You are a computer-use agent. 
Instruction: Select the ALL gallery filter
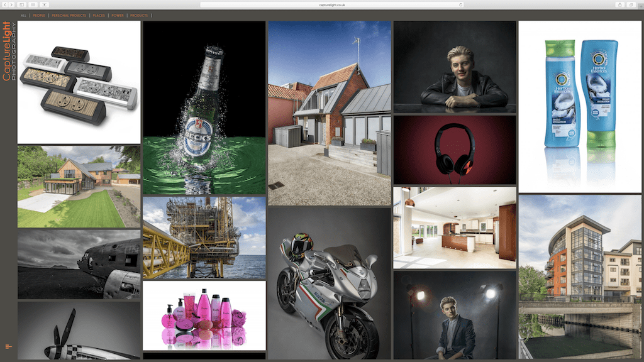tap(23, 16)
